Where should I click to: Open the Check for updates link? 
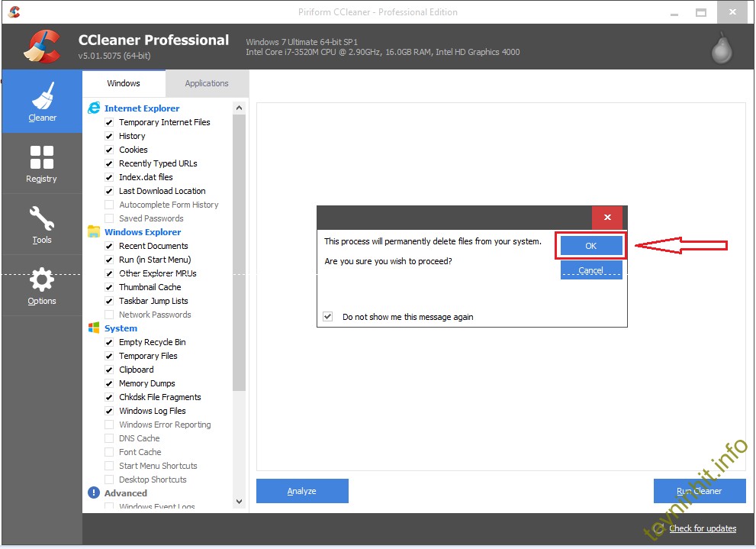pyautogui.click(x=703, y=528)
